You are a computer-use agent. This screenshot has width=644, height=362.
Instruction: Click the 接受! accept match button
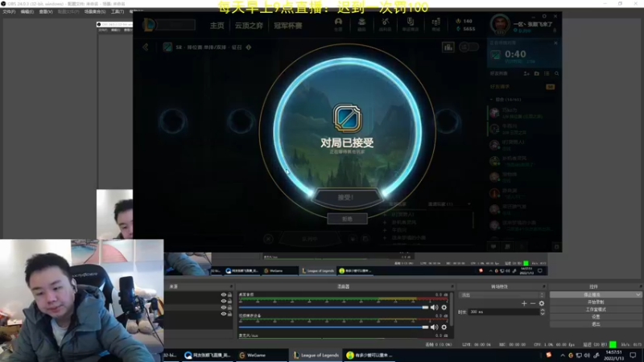point(346,198)
